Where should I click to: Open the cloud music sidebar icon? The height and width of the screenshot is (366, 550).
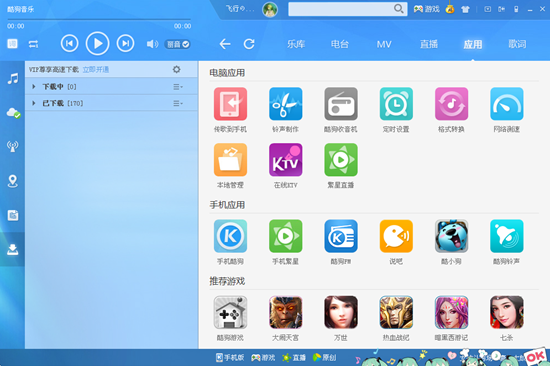(13, 113)
